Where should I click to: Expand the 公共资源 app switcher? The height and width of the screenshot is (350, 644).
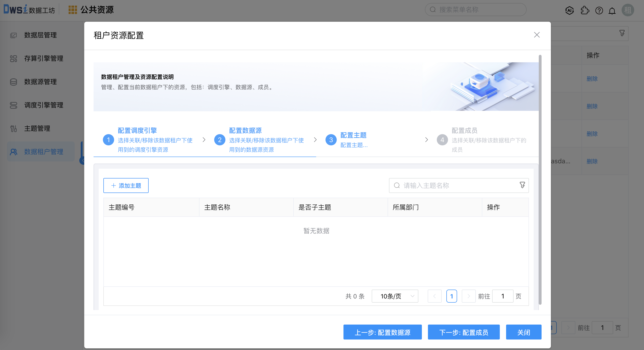point(91,10)
